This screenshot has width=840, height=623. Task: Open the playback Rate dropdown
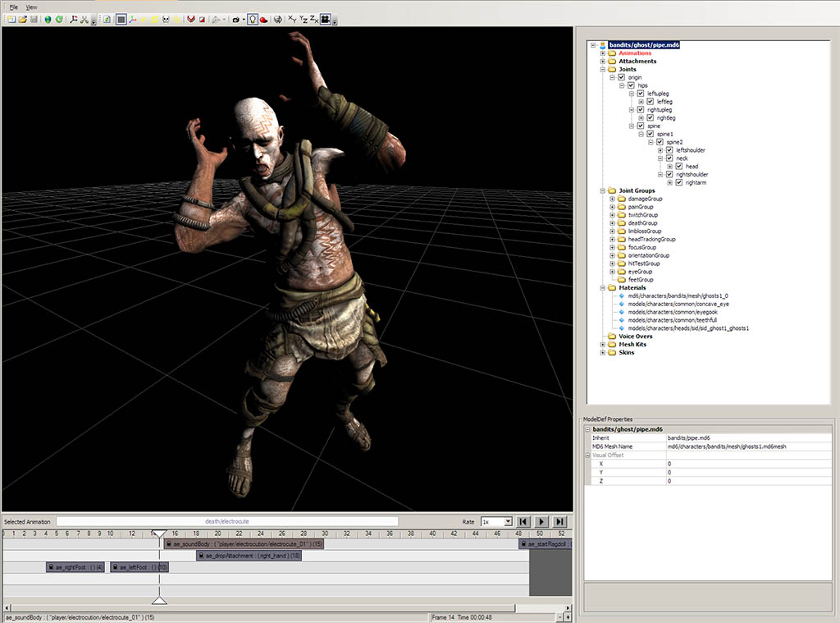pyautogui.click(x=508, y=521)
